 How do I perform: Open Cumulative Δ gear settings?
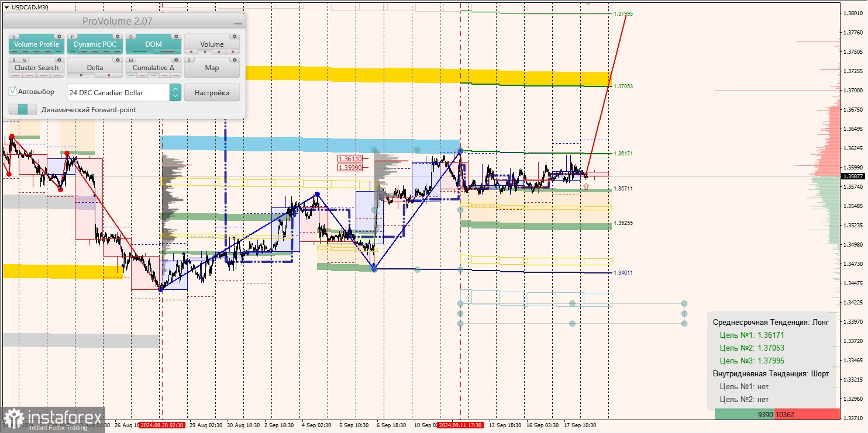click(176, 60)
